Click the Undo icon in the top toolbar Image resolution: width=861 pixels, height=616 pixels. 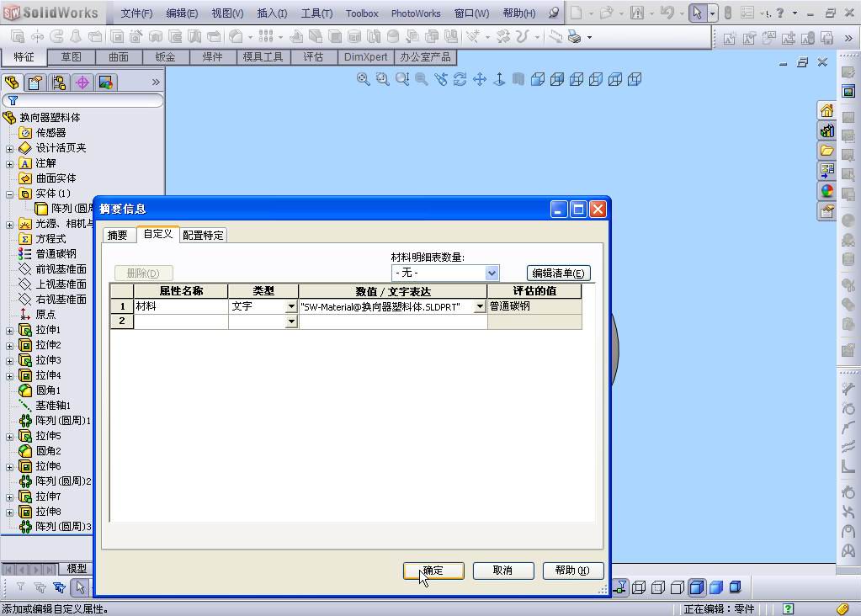coord(667,13)
